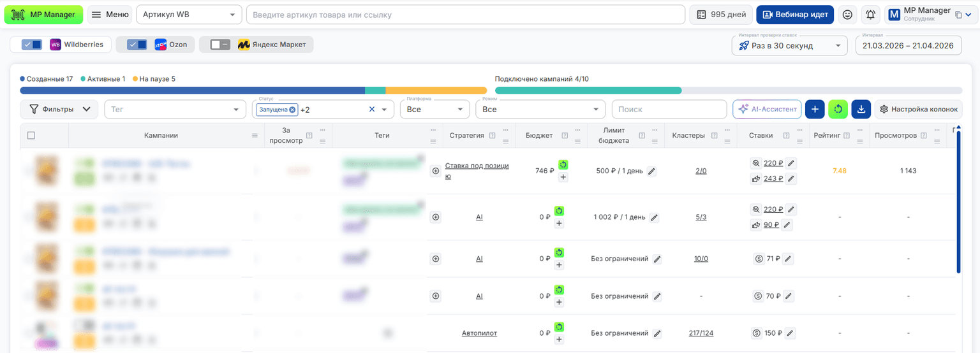Edit the 243 ₽ bid pencil icon

[791, 178]
